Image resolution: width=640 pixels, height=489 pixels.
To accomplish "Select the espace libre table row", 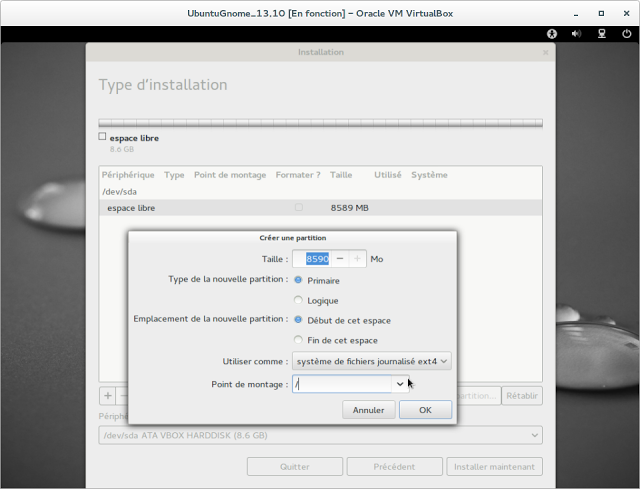I will (320, 208).
